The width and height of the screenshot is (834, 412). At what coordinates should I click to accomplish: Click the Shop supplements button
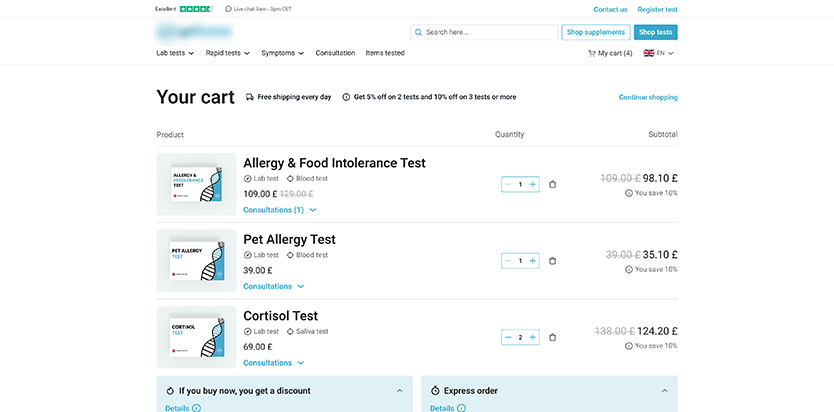(595, 32)
